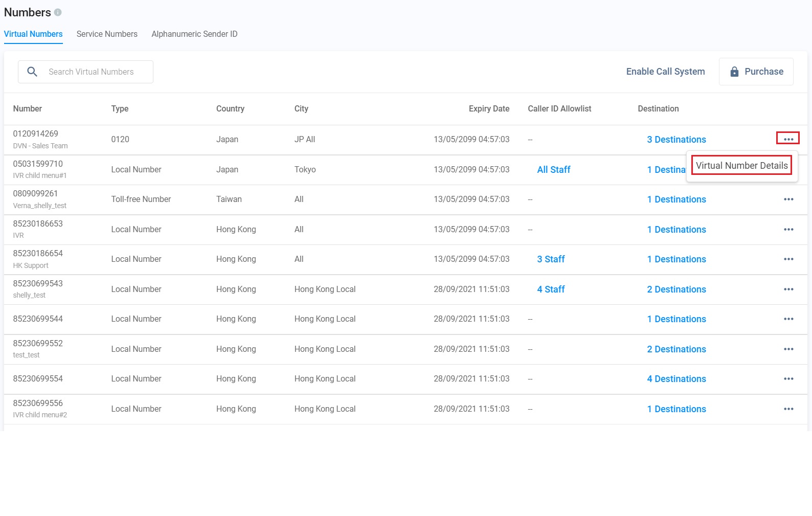Click the lock icon on Purchase button
The image size is (812, 516).
pos(734,72)
